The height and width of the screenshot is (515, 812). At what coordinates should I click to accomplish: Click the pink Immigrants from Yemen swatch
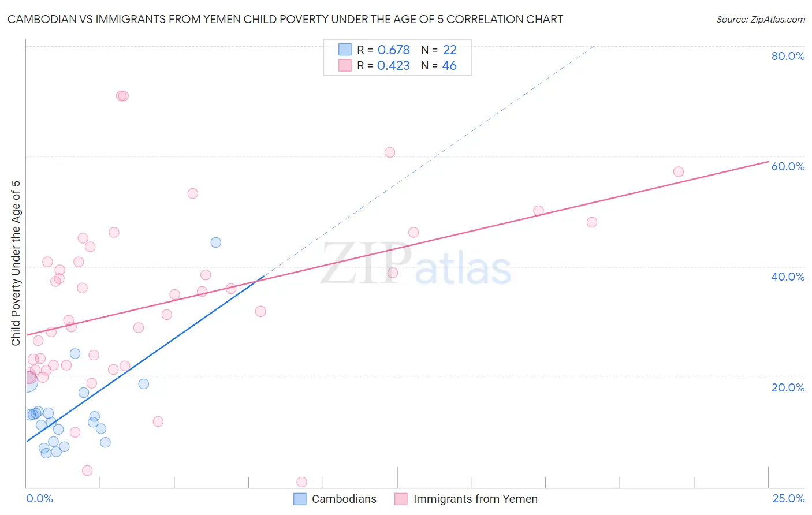pyautogui.click(x=401, y=499)
